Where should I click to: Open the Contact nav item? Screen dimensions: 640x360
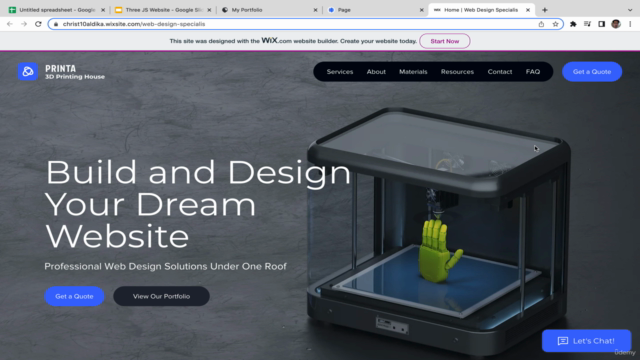500,71
